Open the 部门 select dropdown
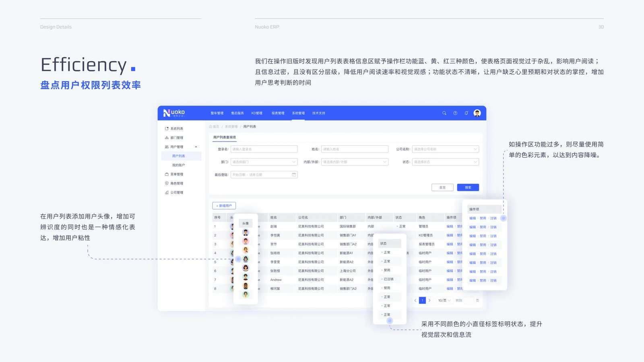 tap(264, 162)
